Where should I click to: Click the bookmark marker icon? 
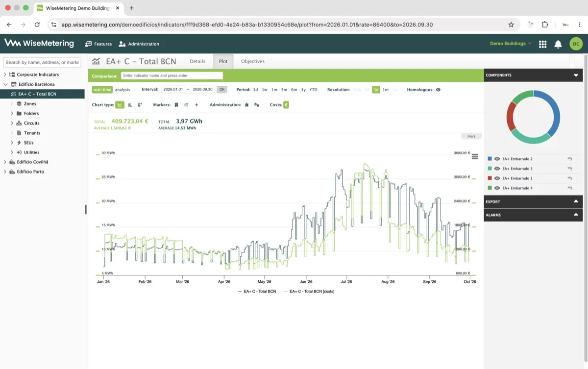point(176,105)
